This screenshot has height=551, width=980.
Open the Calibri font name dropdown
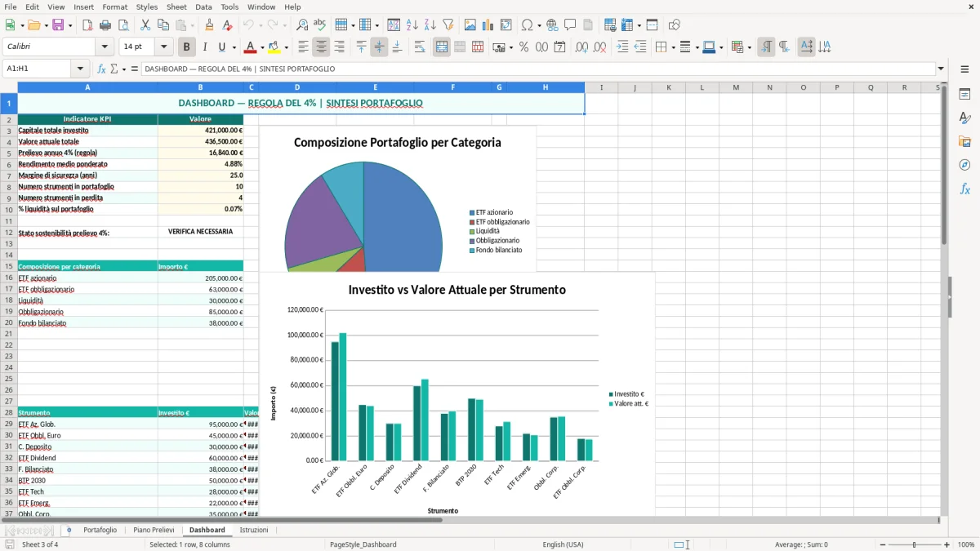pos(104,47)
